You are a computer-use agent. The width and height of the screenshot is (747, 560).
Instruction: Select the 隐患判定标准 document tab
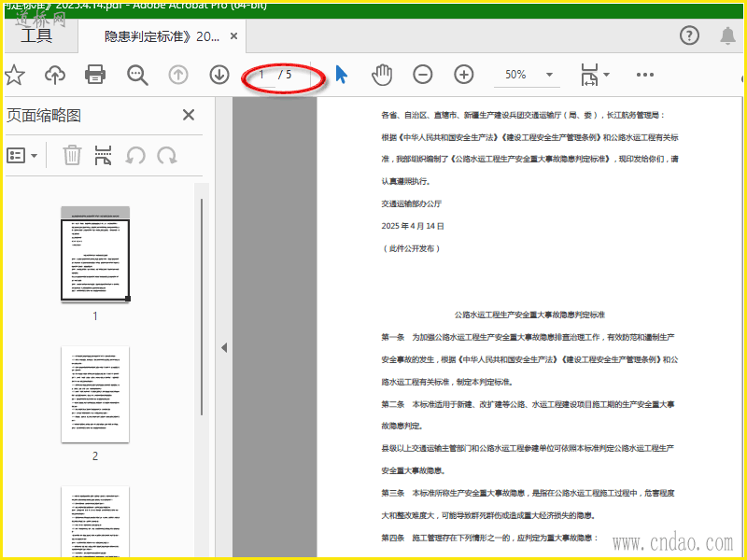click(x=162, y=36)
